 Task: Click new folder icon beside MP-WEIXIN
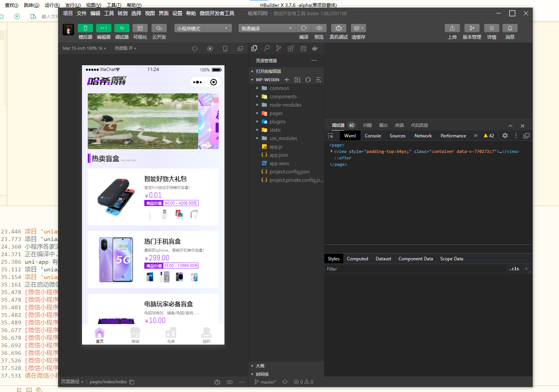coord(297,80)
